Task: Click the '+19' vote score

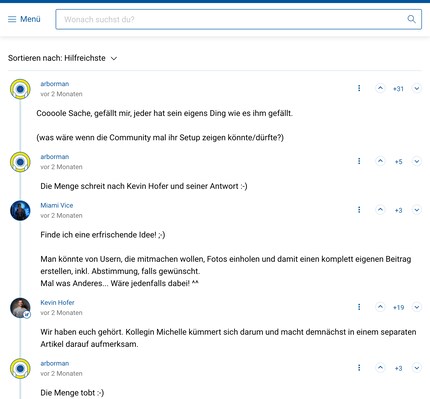Action: (398, 307)
